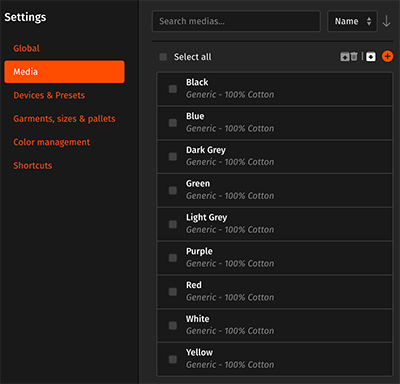Click 'Generic - 100% Cotton' under Light Grey
This screenshot has height=384, width=400.
pyautogui.click(x=230, y=230)
